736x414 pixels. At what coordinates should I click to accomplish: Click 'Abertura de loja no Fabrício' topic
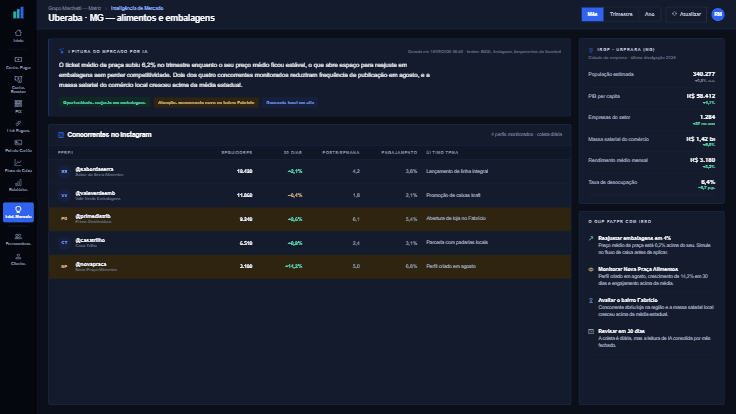456,219
